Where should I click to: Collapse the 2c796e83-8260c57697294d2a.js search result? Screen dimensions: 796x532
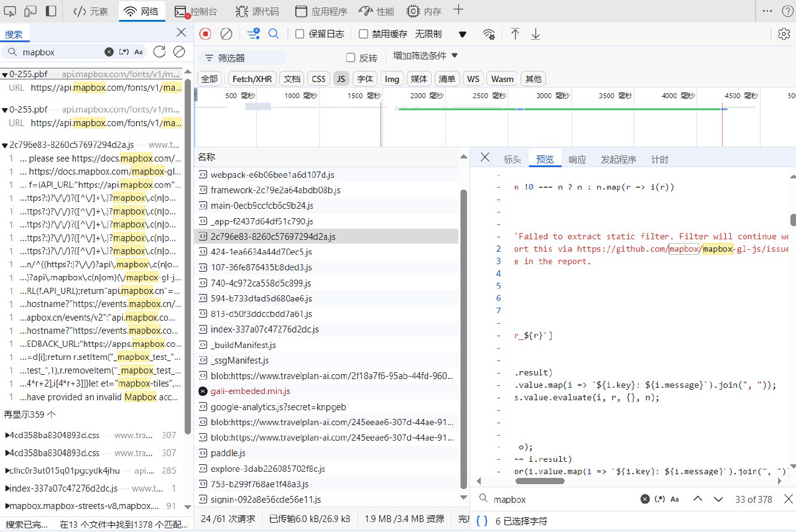5,145
